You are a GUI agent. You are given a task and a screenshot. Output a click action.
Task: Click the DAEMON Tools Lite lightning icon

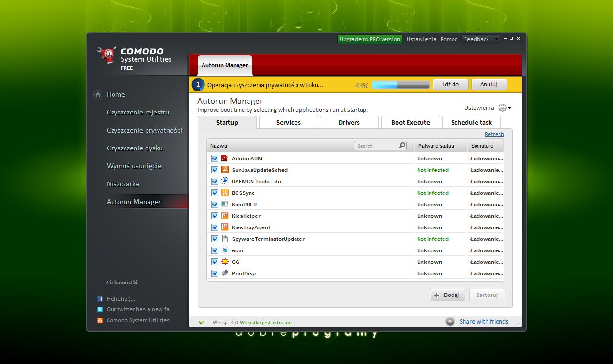click(225, 182)
